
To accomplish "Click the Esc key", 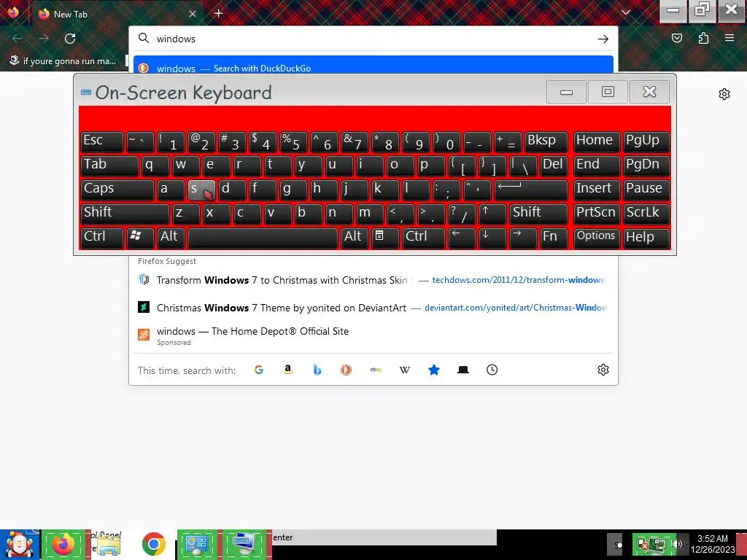I will (102, 141).
